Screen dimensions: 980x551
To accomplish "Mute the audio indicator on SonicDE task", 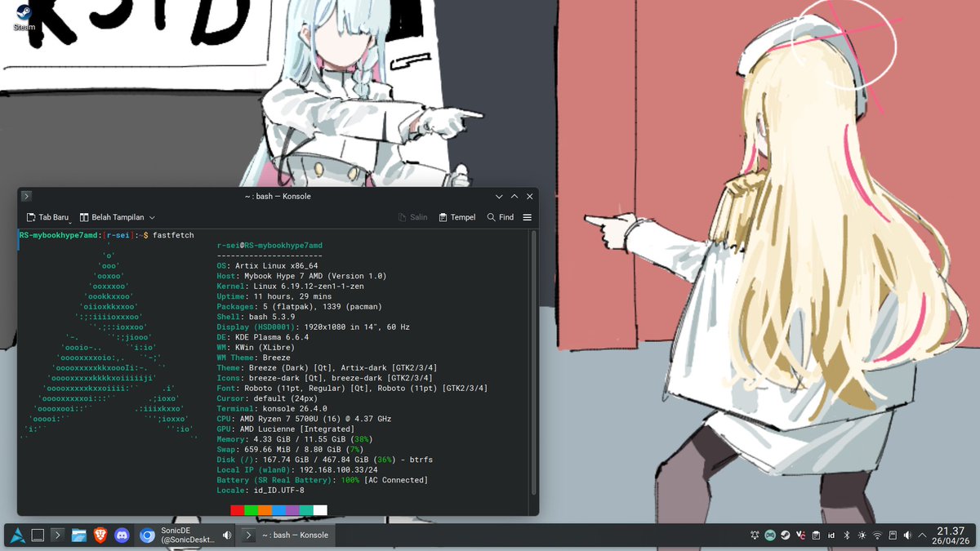I will (x=227, y=535).
